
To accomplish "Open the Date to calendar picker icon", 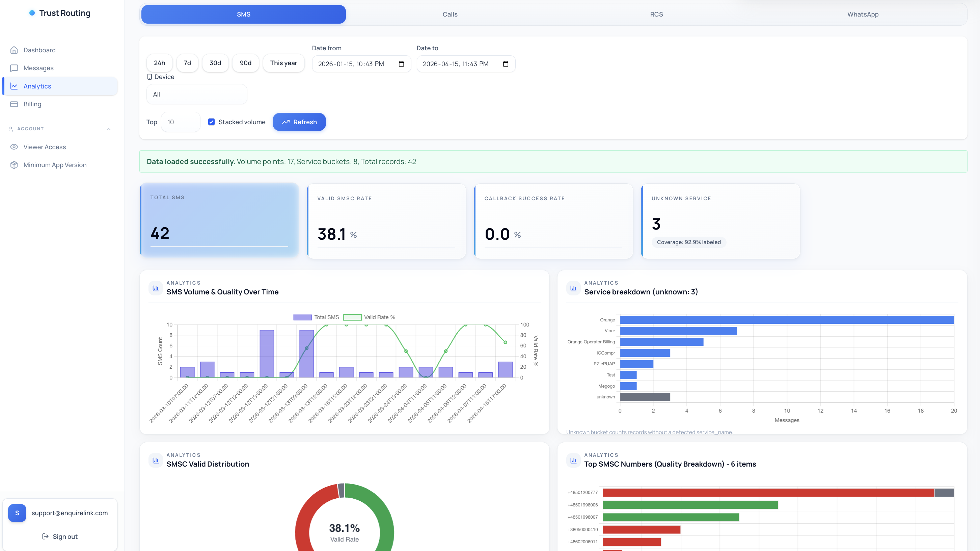I will click(x=505, y=64).
